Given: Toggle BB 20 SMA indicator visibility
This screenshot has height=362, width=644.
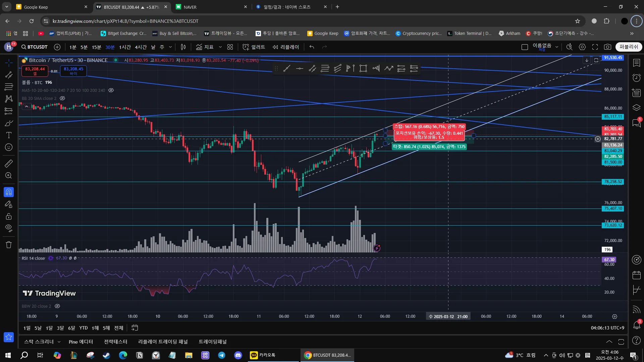Looking at the screenshot, I should (x=62, y=98).
